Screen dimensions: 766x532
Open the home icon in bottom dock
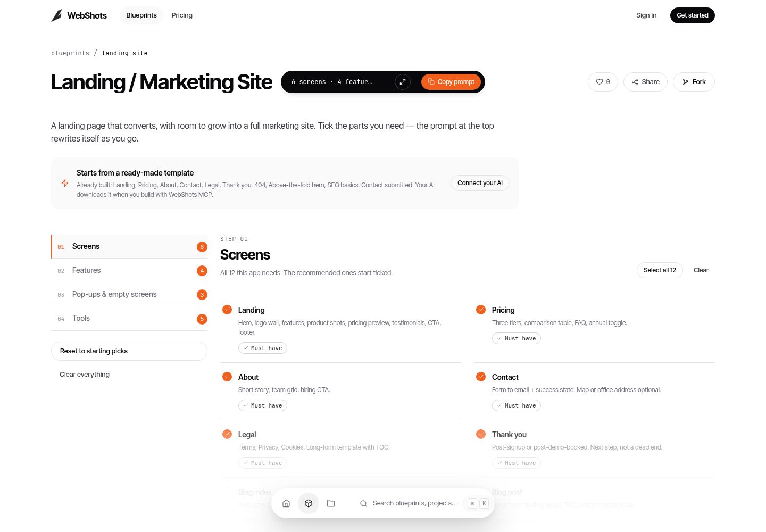point(286,503)
